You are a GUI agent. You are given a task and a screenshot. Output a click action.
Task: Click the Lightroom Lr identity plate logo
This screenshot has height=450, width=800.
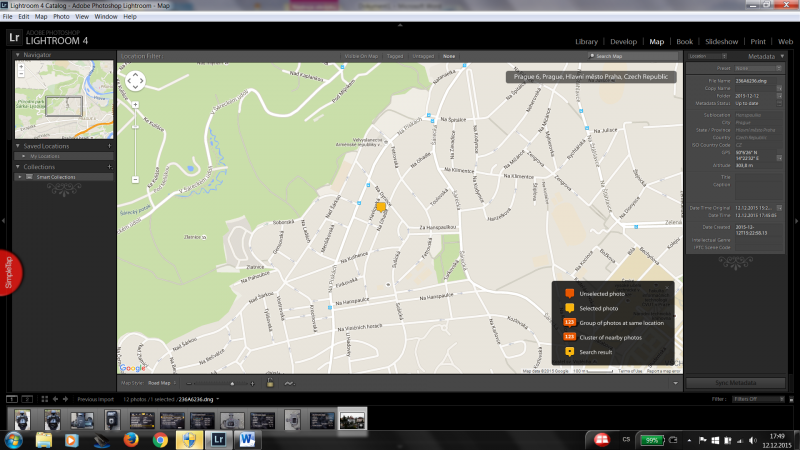point(14,37)
